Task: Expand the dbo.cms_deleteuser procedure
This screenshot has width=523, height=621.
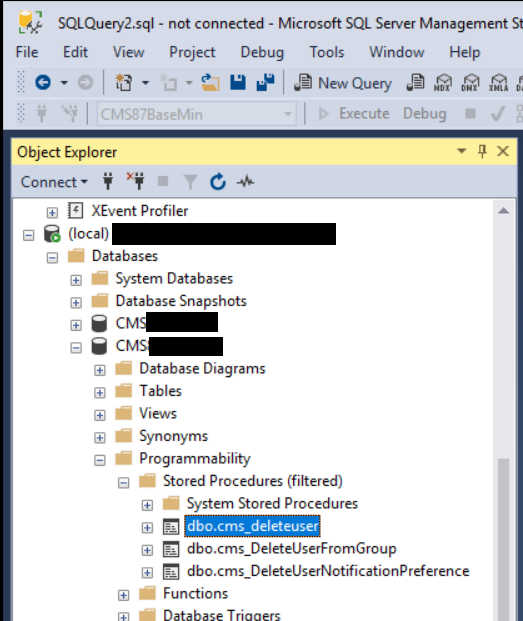Action: (147, 528)
